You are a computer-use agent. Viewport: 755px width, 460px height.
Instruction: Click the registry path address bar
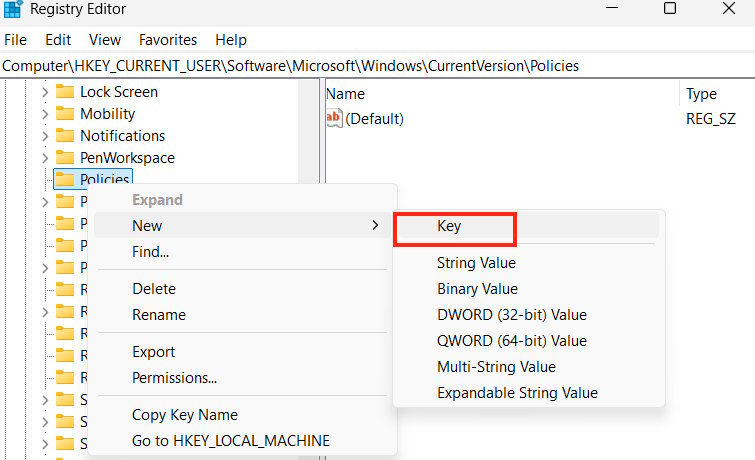pos(378,66)
